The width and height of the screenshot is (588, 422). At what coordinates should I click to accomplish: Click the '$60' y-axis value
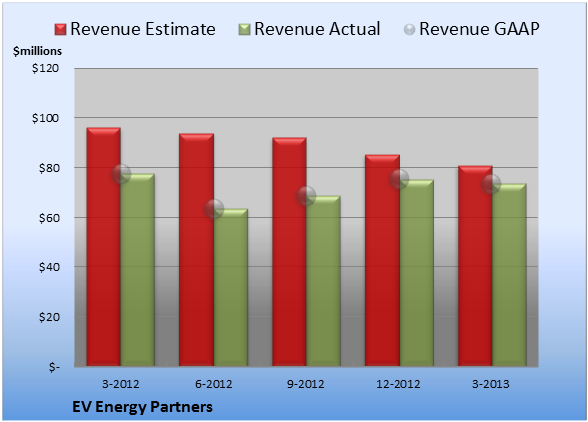pyautogui.click(x=49, y=218)
